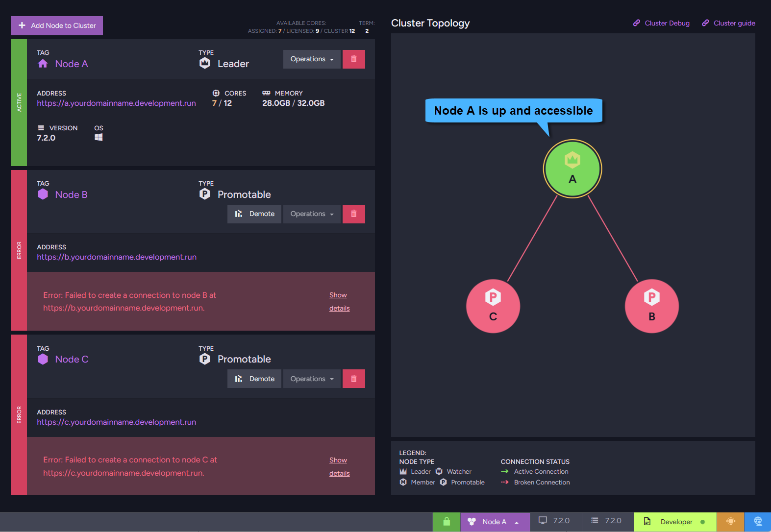Show details of the Node B error

pos(339,301)
